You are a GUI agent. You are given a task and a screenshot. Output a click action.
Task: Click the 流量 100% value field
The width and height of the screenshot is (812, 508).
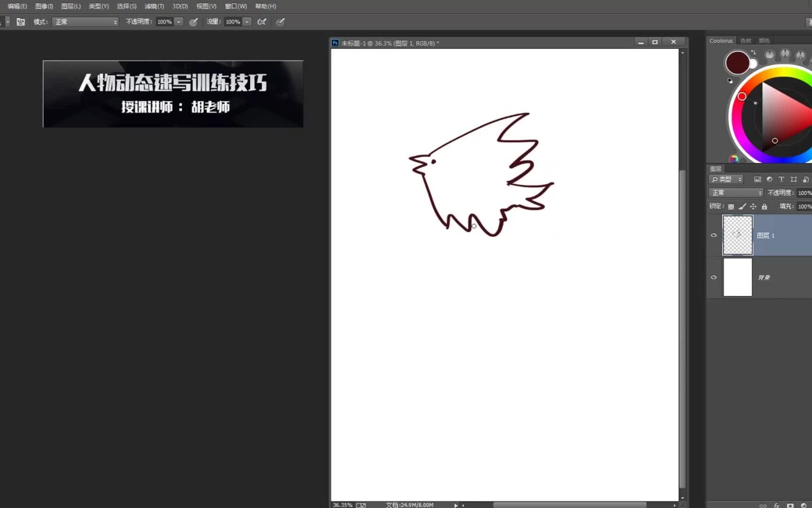[233, 22]
